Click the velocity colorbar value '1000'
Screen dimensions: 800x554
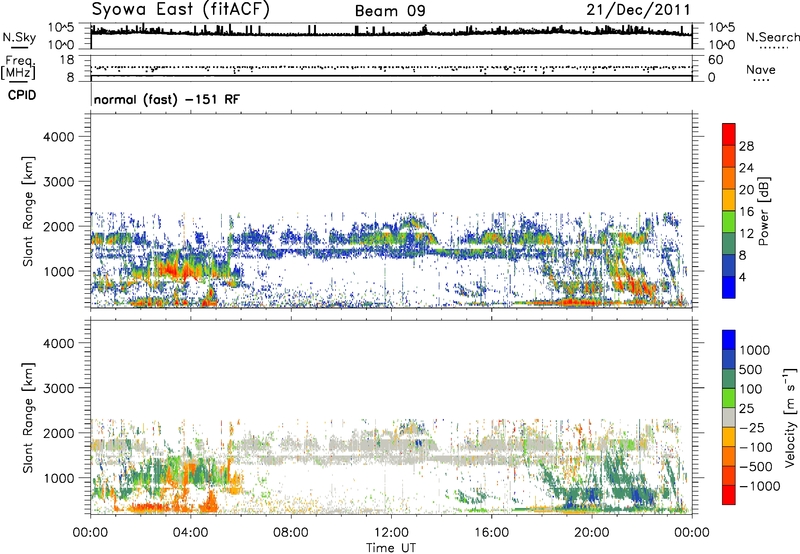point(755,350)
